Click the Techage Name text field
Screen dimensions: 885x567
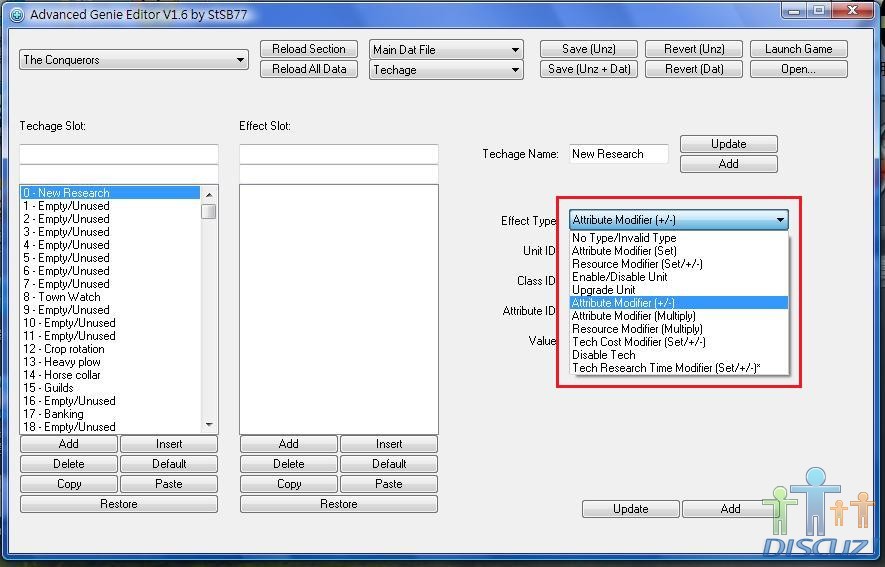(x=619, y=154)
